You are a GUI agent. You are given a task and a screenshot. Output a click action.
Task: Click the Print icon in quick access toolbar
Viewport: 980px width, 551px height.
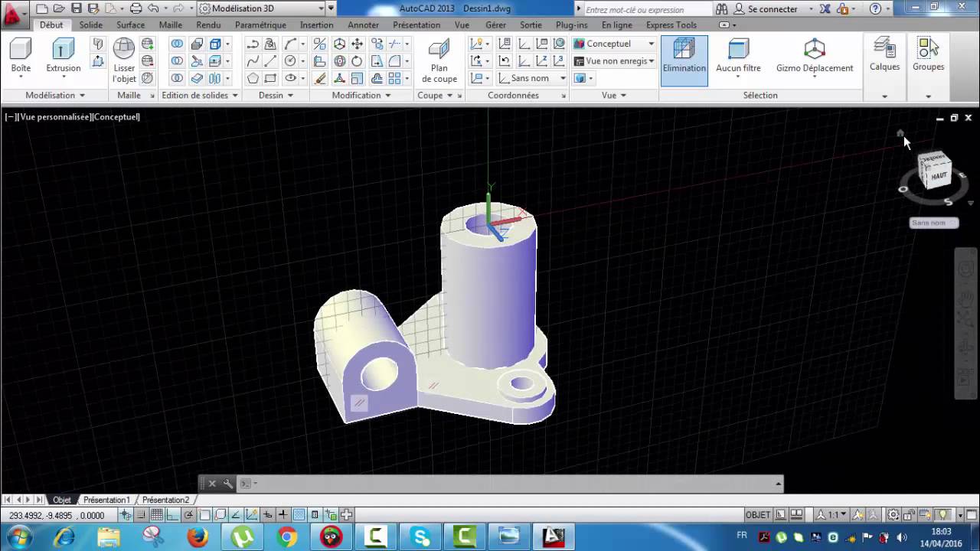pos(136,8)
